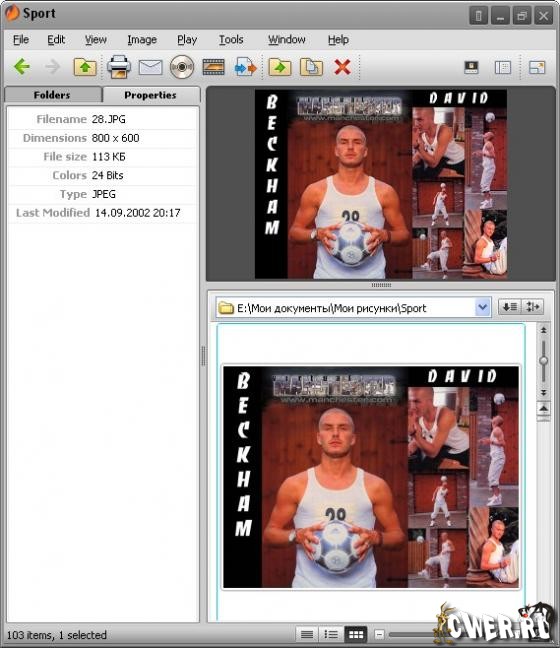Open the thumbnail arrange options button
The width and height of the screenshot is (560, 648).
532,307
